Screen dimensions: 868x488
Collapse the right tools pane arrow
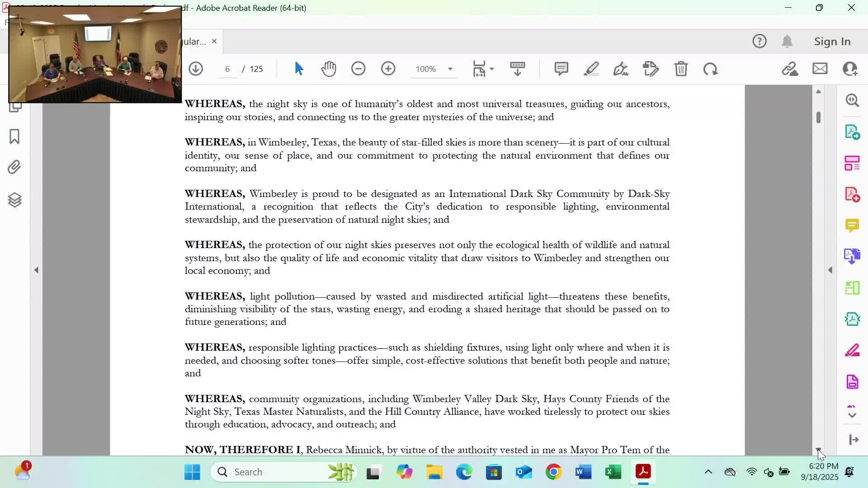(x=830, y=270)
